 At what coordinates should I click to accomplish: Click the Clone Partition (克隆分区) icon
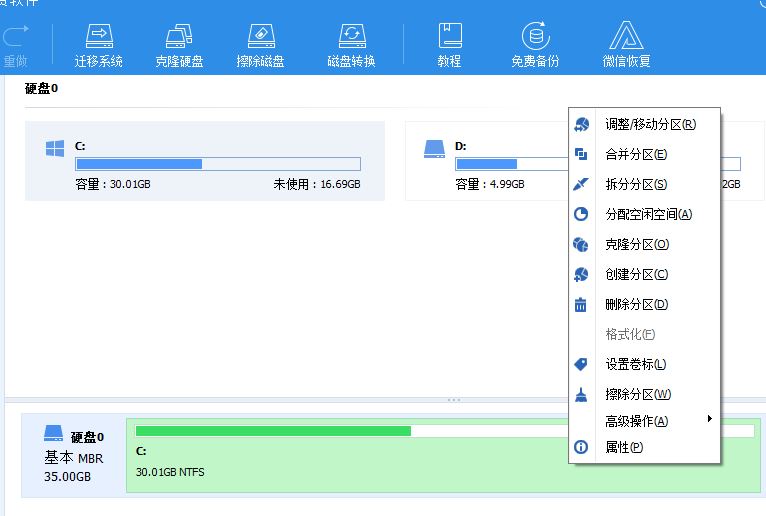coord(581,244)
